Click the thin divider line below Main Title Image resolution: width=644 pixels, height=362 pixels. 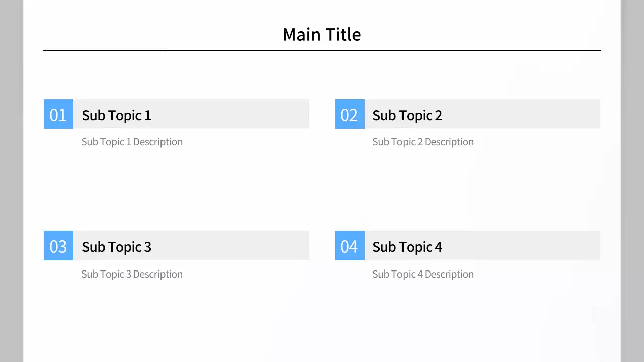382,51
